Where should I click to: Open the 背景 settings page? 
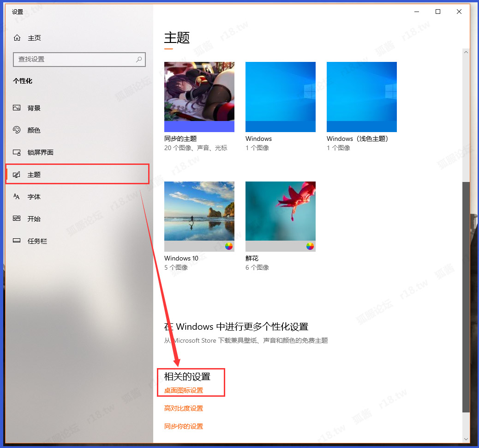[34, 108]
